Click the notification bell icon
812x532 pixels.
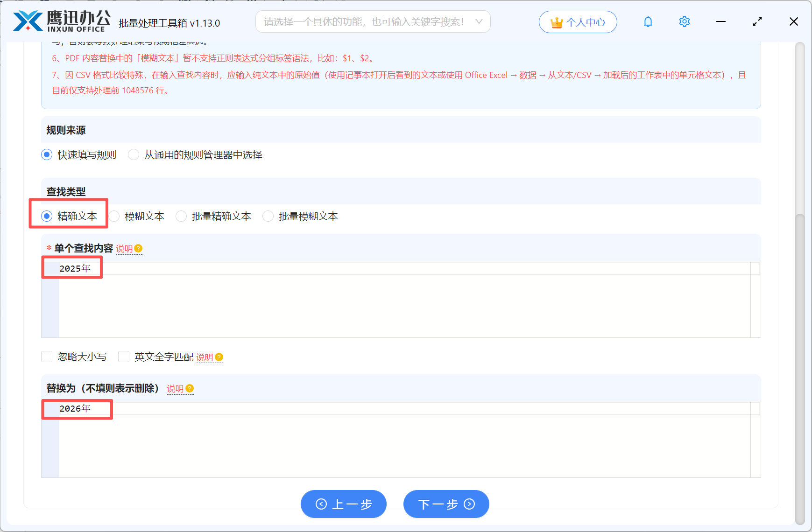[648, 21]
